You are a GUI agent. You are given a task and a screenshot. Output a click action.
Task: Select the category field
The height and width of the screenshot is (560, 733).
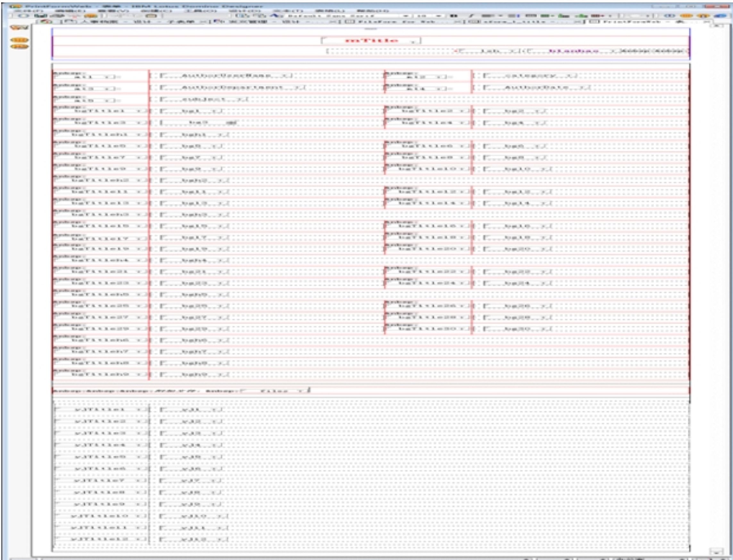[x=530, y=76]
